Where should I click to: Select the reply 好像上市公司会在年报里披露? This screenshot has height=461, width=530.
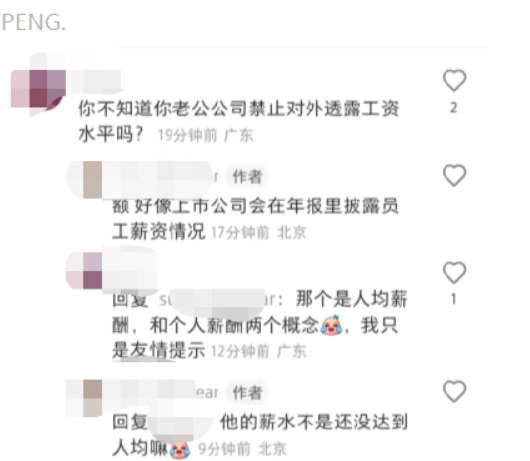tap(256, 219)
